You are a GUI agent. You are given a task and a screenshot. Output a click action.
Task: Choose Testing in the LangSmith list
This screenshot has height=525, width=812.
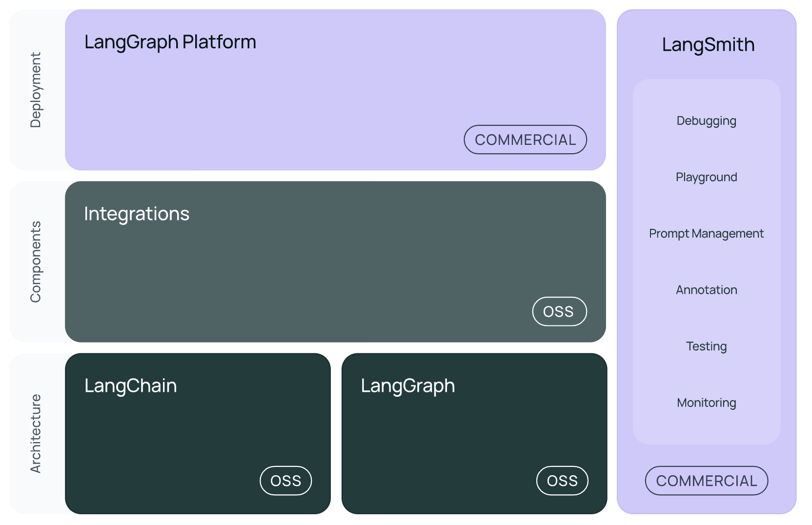pyautogui.click(x=707, y=346)
